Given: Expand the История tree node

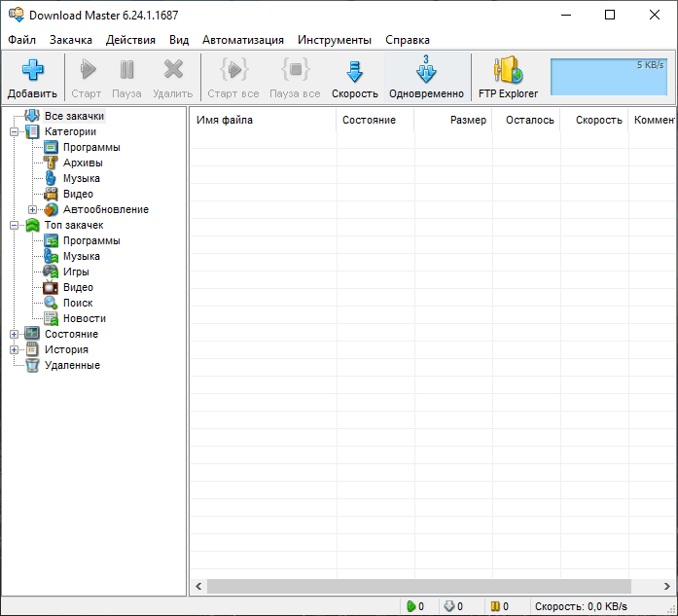Looking at the screenshot, I should 15,349.
